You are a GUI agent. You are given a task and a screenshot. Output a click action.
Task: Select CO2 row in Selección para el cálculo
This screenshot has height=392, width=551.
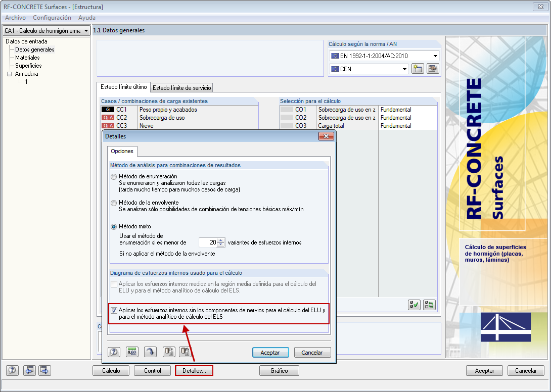358,118
